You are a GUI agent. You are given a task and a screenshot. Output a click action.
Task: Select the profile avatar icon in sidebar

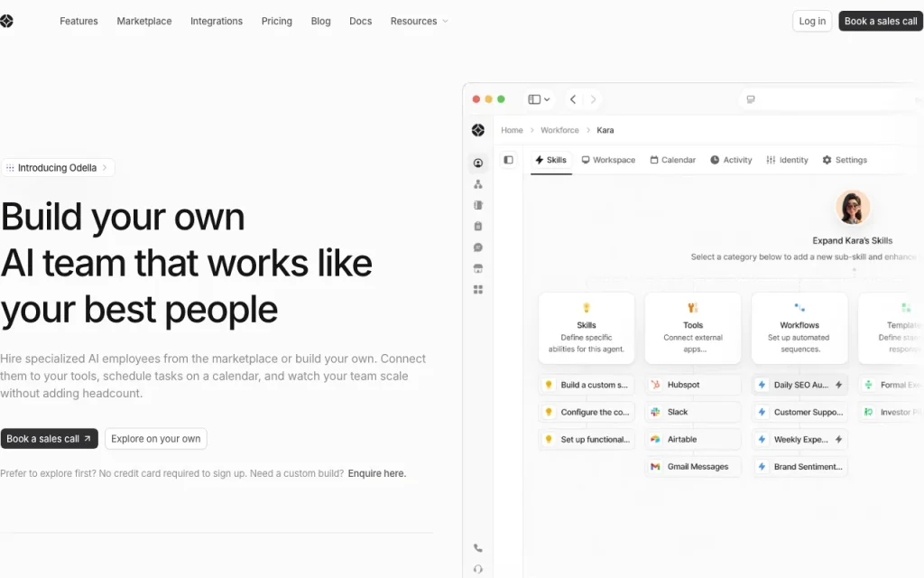click(x=478, y=163)
